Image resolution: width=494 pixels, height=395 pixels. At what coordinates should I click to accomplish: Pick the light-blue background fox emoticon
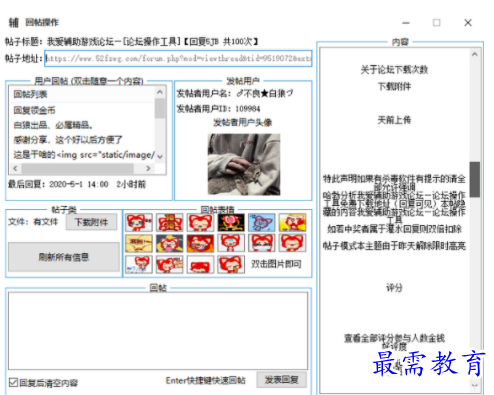262,222
